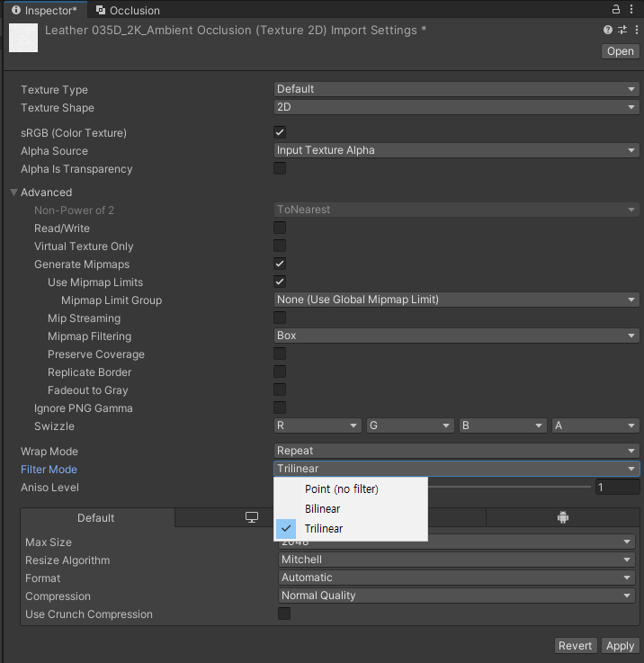Viewport: 644px width, 663px height.
Task: Select the Android platform tab
Action: pyautogui.click(x=563, y=517)
